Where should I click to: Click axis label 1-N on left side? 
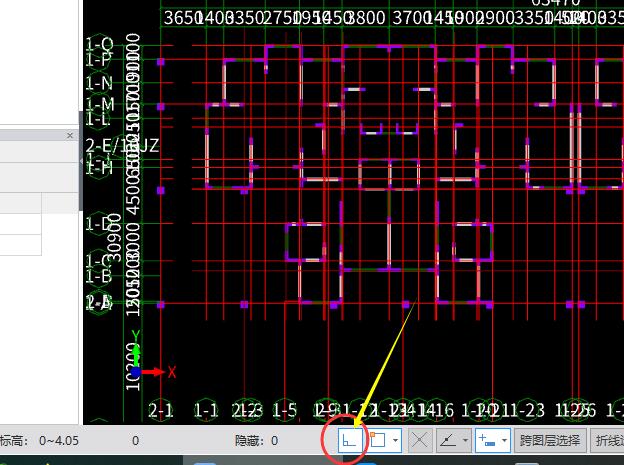click(x=99, y=84)
